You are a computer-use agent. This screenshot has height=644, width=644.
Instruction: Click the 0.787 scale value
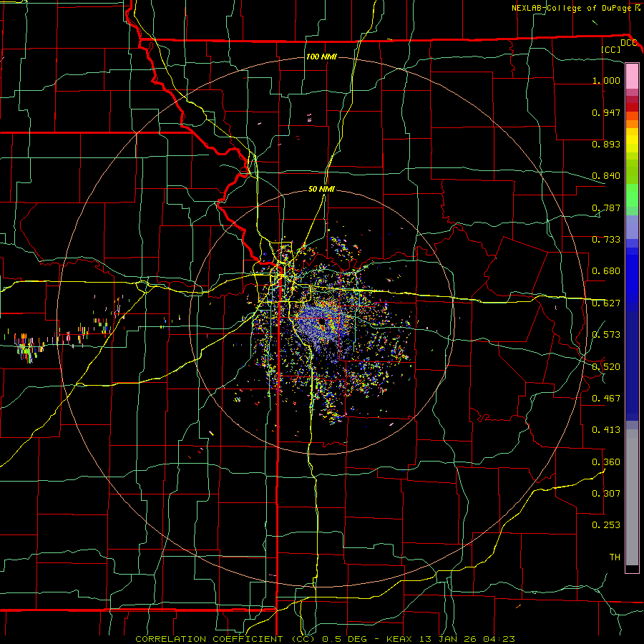(606, 208)
